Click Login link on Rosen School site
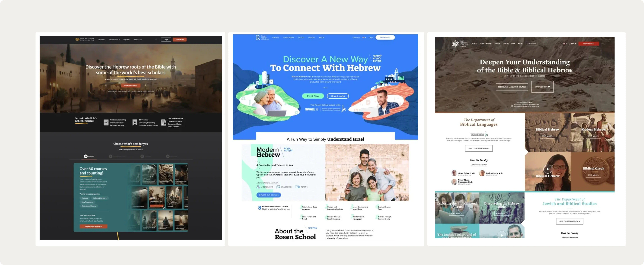 pyautogui.click(x=371, y=37)
